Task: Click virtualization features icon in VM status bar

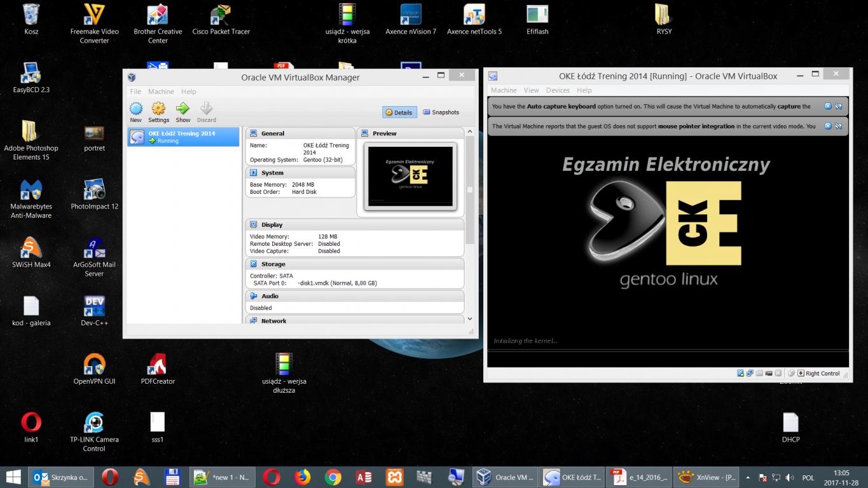Action: [778, 374]
